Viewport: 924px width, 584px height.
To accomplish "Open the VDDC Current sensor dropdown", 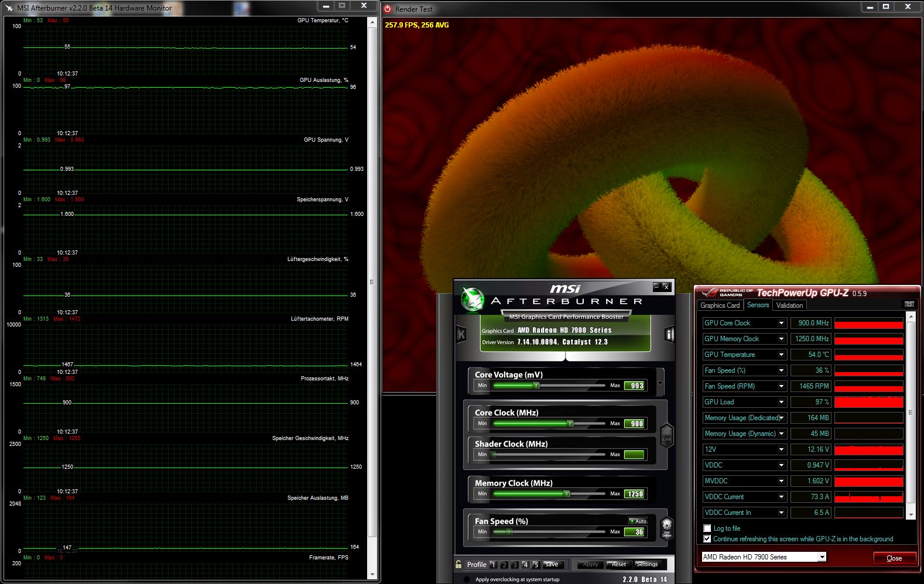I will coord(781,497).
